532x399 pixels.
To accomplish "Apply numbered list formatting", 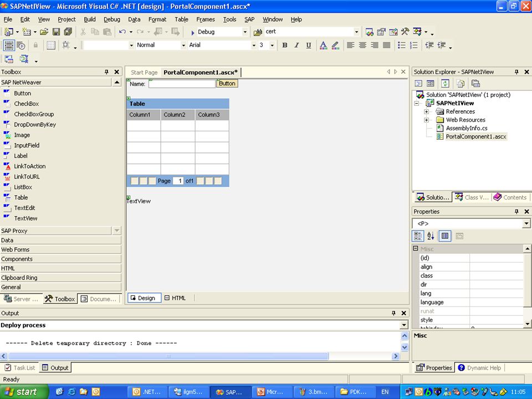I will 413,45.
